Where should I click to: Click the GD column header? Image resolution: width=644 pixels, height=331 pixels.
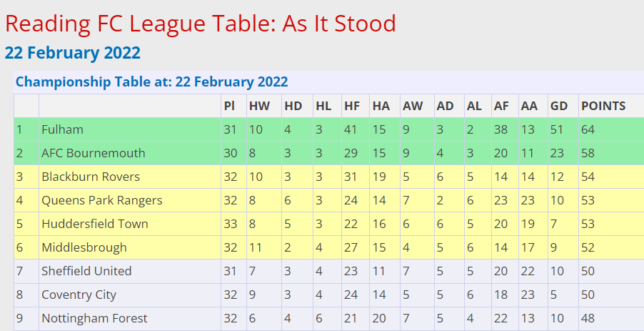[558, 106]
